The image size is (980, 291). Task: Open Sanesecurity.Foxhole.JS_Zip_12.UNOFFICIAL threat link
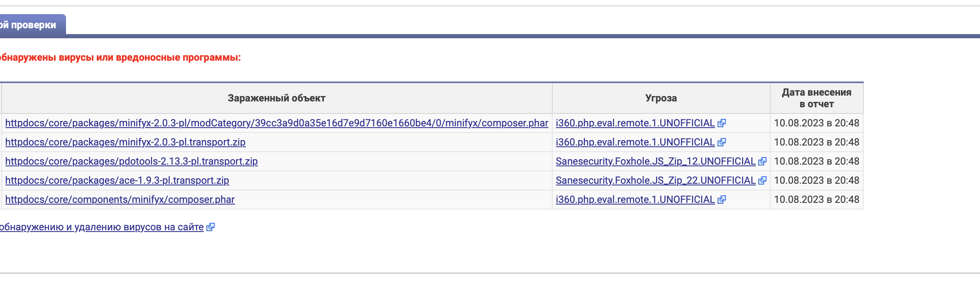[656, 161]
